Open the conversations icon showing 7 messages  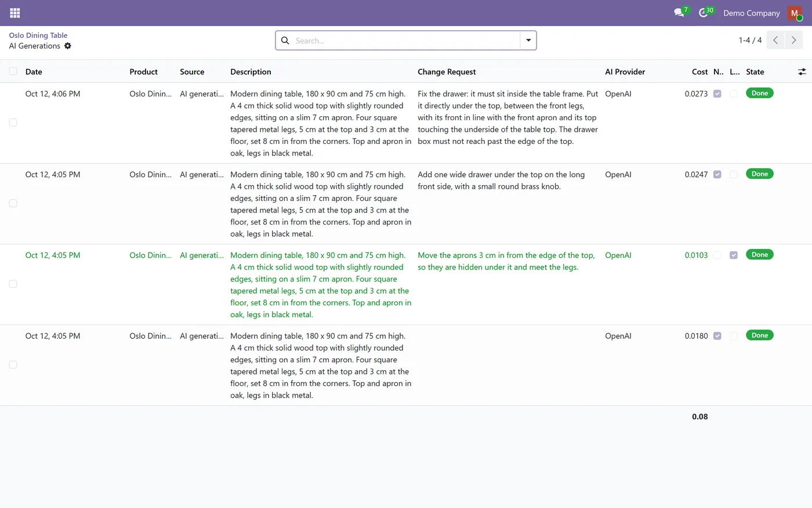(680, 12)
